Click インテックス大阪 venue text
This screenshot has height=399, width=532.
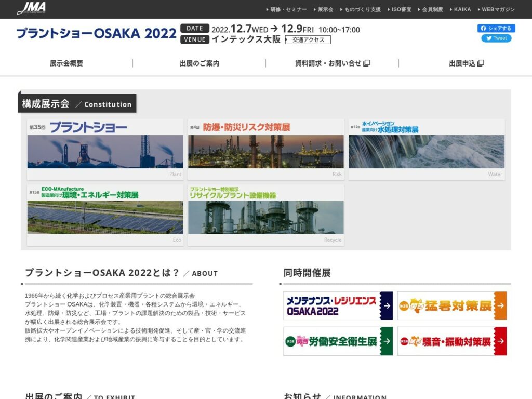pos(246,39)
